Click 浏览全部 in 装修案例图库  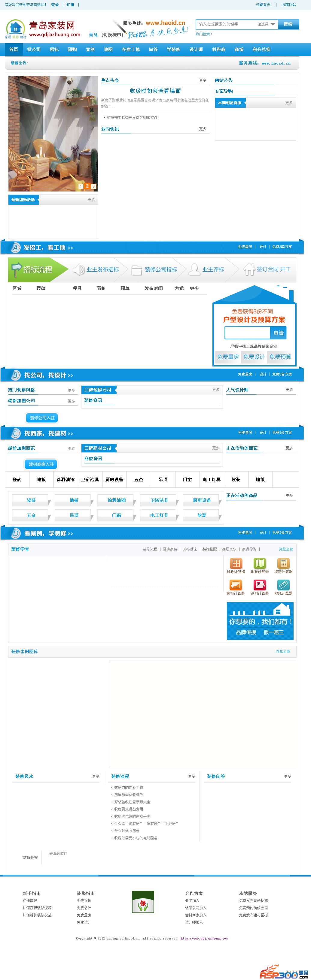(x=283, y=651)
